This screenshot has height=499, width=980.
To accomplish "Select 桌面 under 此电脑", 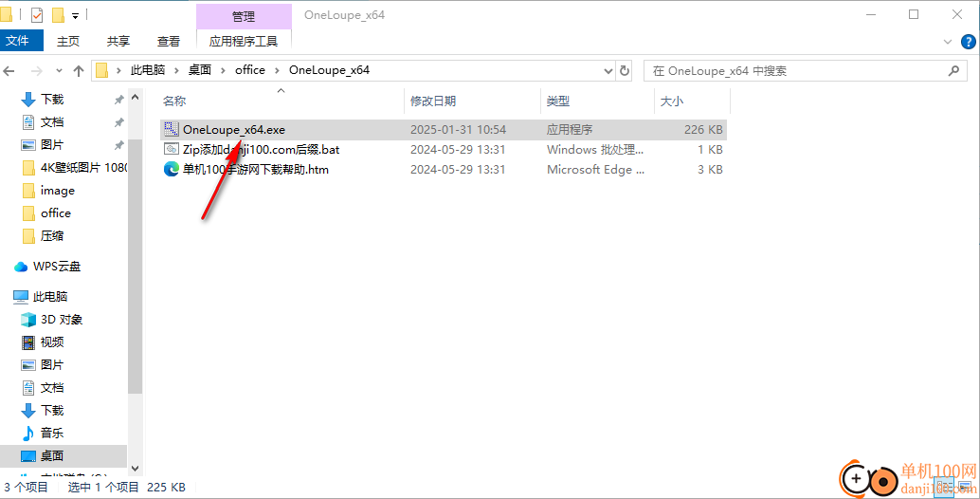I will pos(52,456).
